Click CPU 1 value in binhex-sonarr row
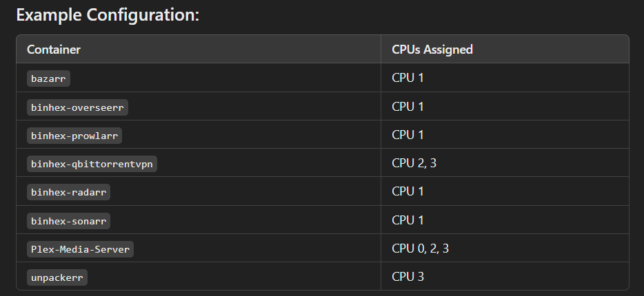Viewport: 644px width, 296px height. [407, 220]
